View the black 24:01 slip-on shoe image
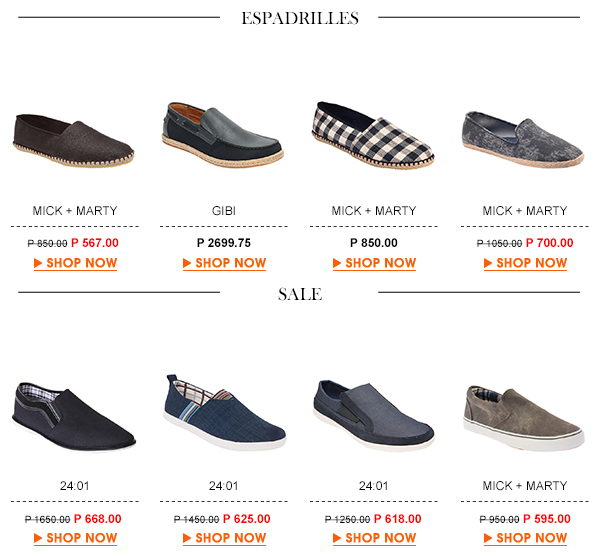Image resolution: width=600 pixels, height=556 pixels. (x=74, y=416)
